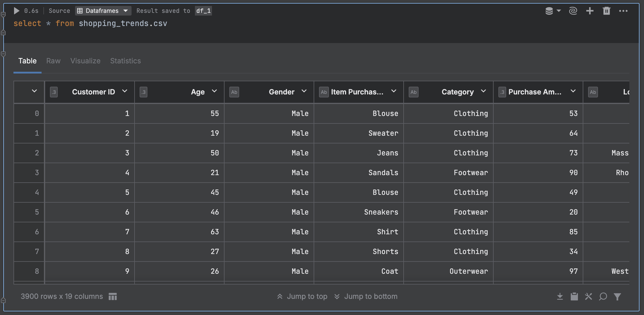Open the AI assistant swirl icon
644x315 pixels.
[573, 11]
